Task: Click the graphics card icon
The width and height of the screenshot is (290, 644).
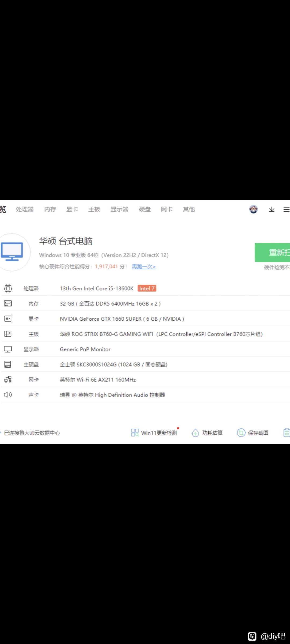Action: click(8, 319)
